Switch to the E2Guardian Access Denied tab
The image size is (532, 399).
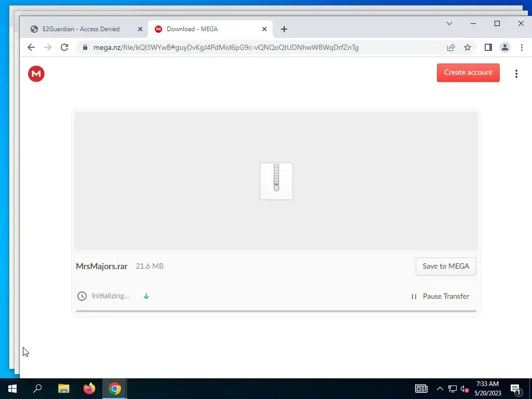tap(81, 29)
